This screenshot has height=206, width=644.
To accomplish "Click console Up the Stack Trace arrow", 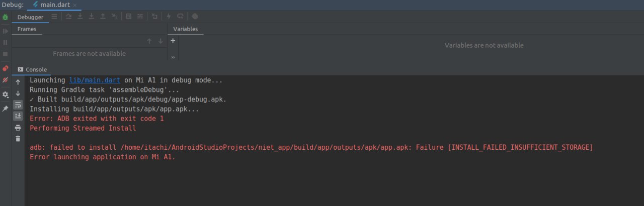I will [x=18, y=82].
